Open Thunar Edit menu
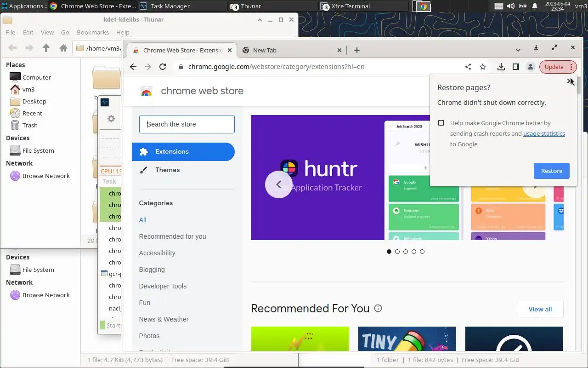 [28, 32]
